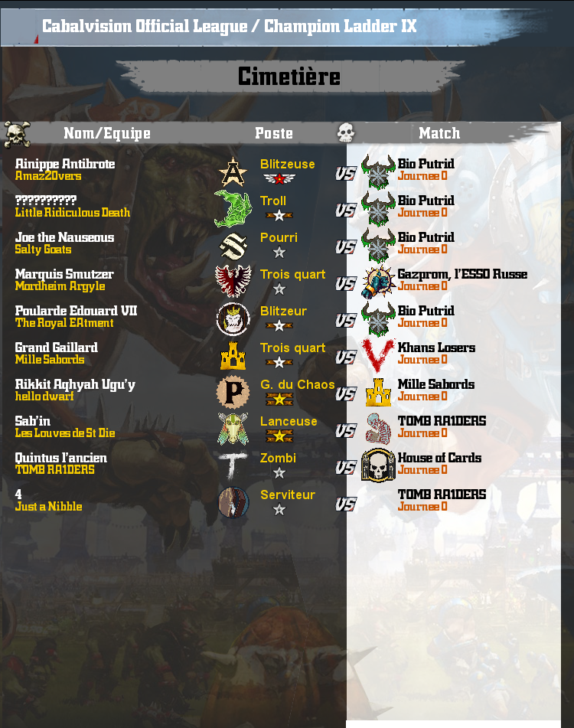This screenshot has height=728, width=574.
Task: Open Joe the Nauseous player entry
Action: coord(64,237)
